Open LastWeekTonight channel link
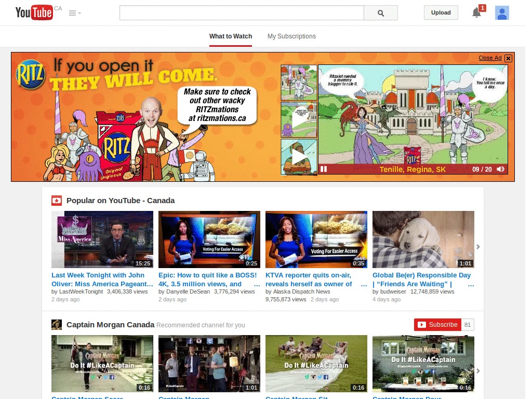 pos(81,292)
